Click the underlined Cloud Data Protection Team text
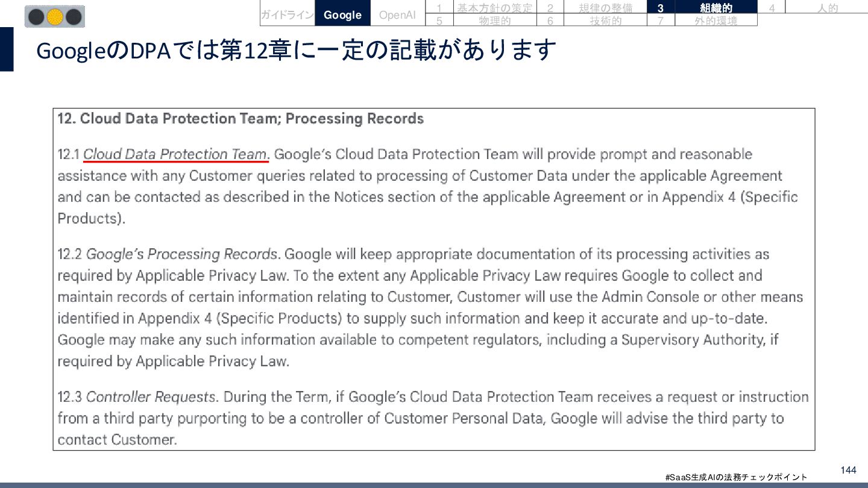 click(175, 154)
